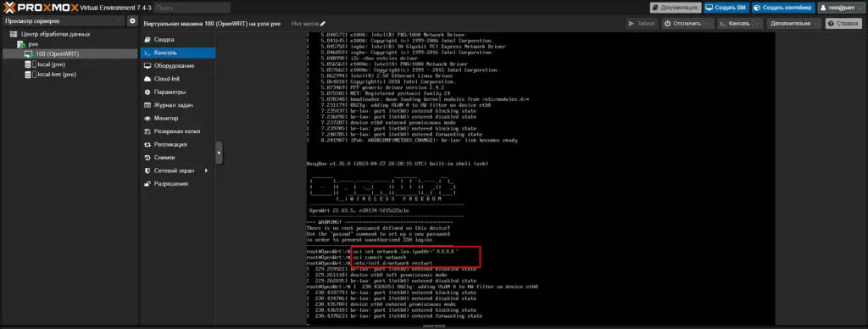Open the Журнал задач tab
This screenshot has width=868, height=329.
(177, 105)
